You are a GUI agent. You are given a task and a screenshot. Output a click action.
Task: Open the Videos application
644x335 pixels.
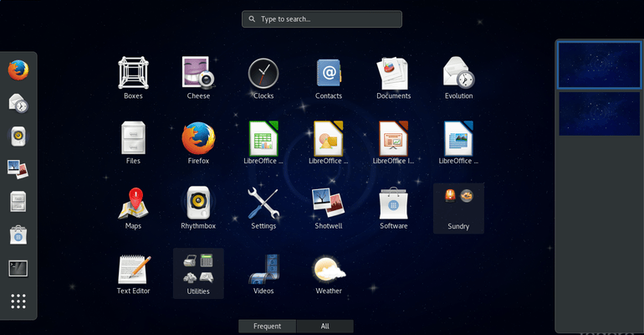[x=263, y=273]
